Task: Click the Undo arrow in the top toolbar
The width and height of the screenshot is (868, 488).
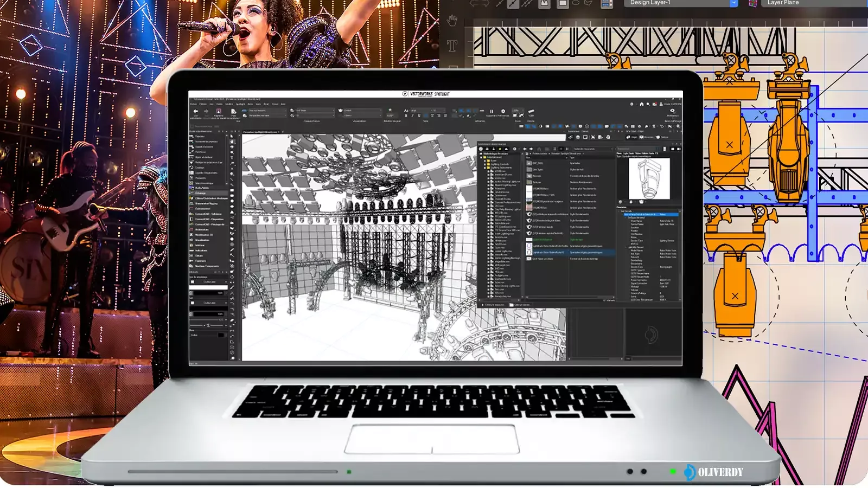Action: click(x=195, y=111)
